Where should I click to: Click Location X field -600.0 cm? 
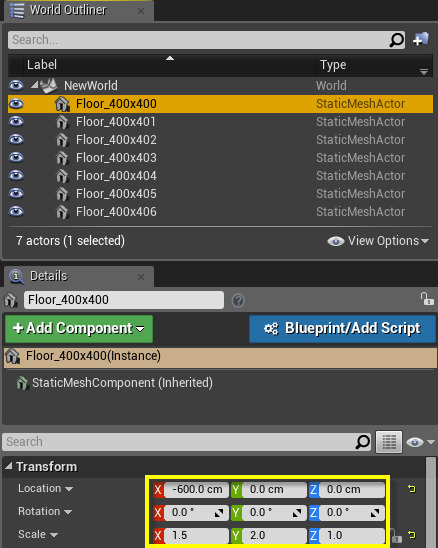tap(196, 490)
